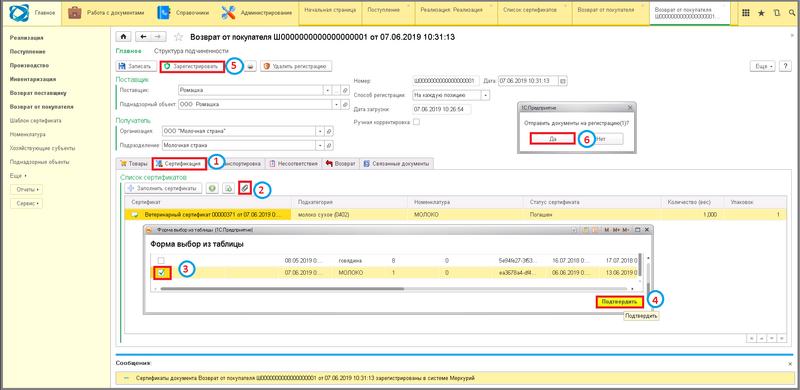The width and height of the screenshot is (800, 390).
Task: Maximize the Форма выбор из таблицы window
Action: point(637,230)
